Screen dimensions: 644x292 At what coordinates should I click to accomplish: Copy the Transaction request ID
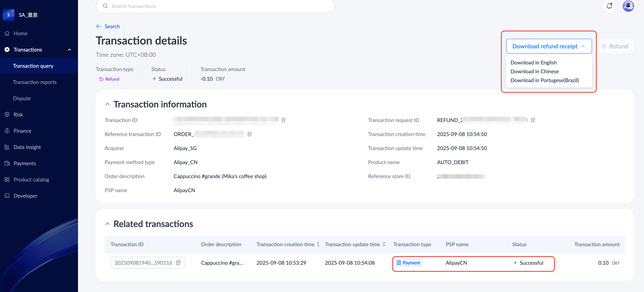(533, 120)
